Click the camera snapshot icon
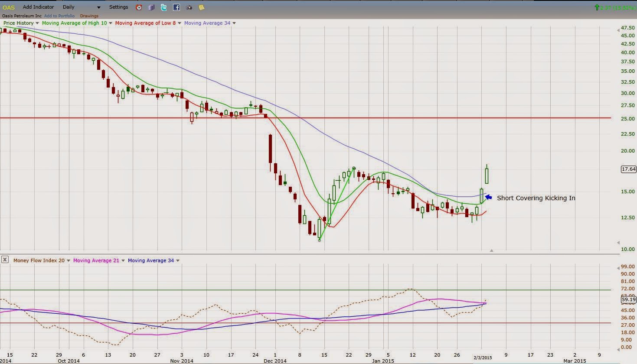 pyautogui.click(x=189, y=7)
